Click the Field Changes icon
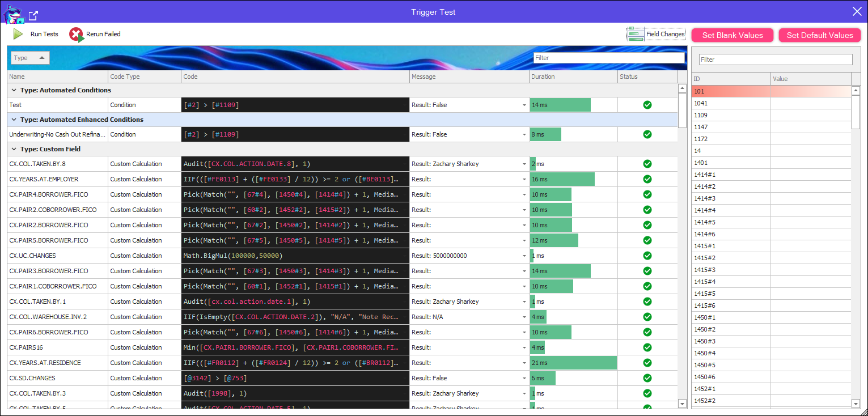 635,35
